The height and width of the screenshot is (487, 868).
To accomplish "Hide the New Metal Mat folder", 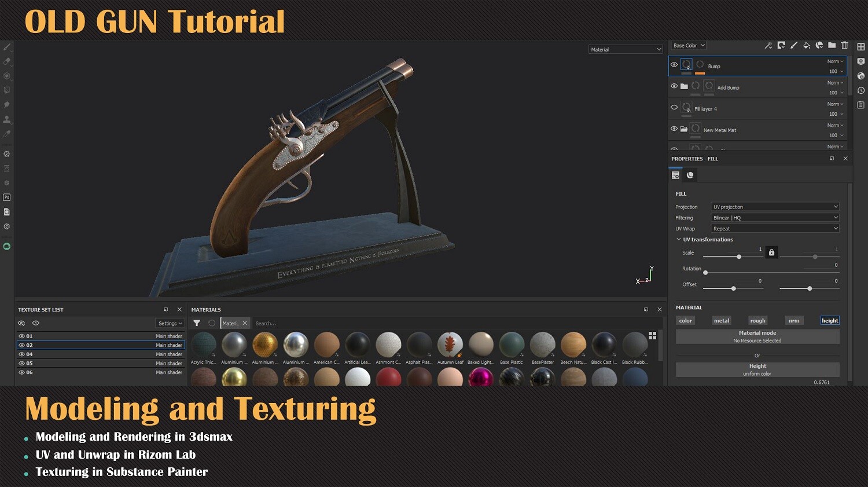I will click(674, 129).
